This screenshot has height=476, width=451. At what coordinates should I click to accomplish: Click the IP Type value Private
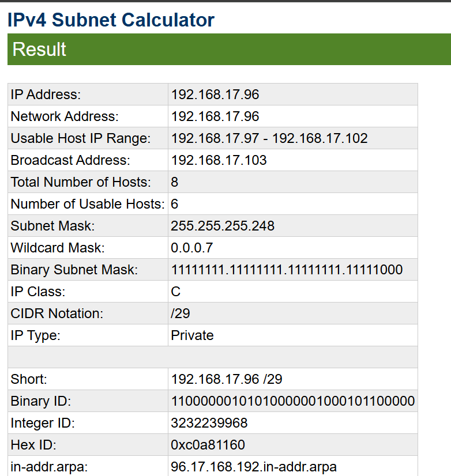192,335
